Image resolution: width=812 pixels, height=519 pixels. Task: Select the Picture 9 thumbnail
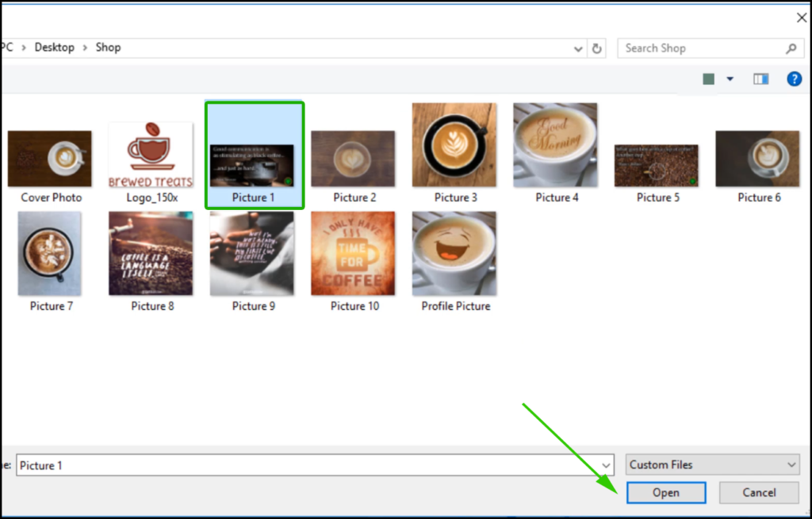pyautogui.click(x=251, y=253)
